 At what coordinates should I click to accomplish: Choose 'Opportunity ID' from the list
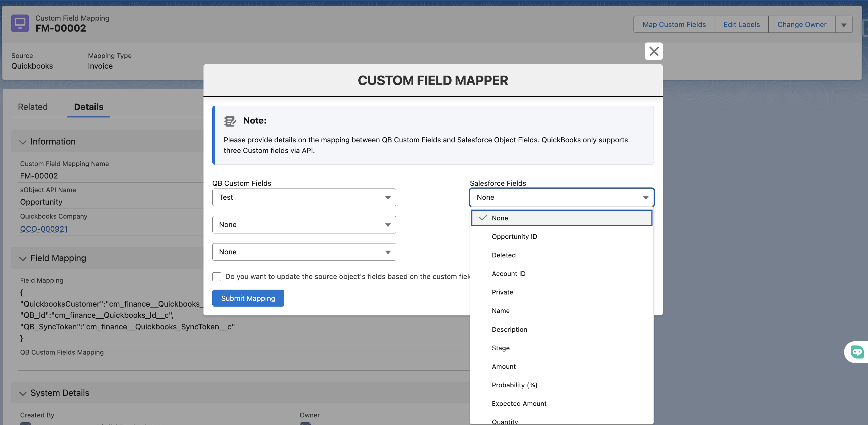click(x=562, y=236)
